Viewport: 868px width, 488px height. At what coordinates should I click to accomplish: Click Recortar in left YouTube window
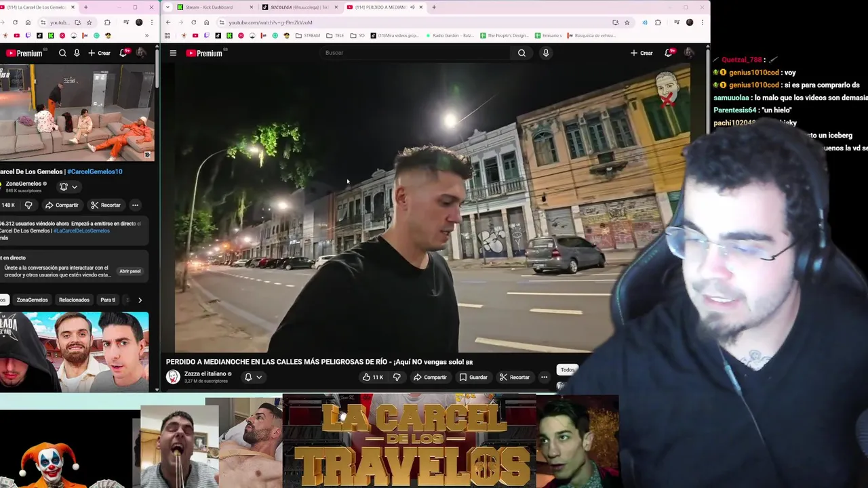point(105,205)
